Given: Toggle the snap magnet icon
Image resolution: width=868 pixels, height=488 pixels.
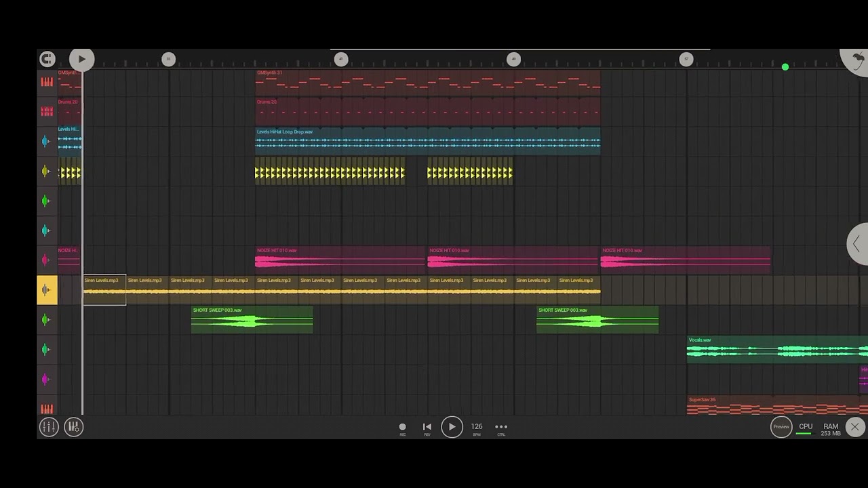Looking at the screenshot, I should click(x=47, y=59).
